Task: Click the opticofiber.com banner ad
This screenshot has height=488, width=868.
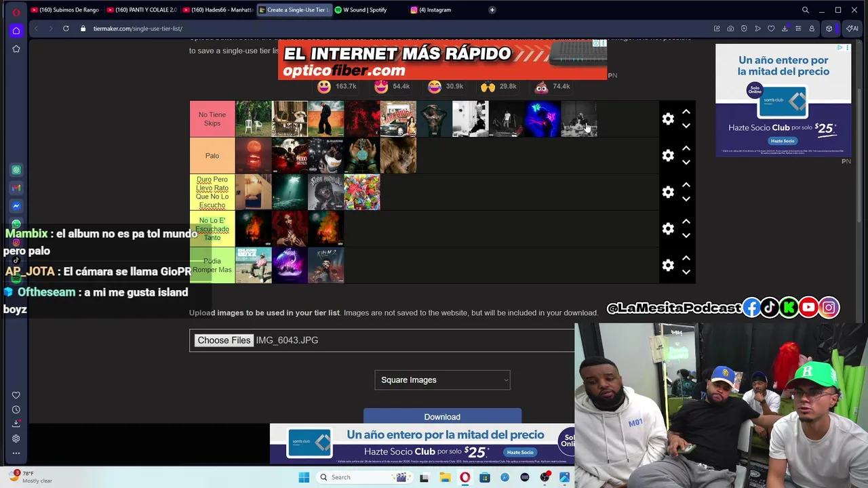Action: coord(442,60)
